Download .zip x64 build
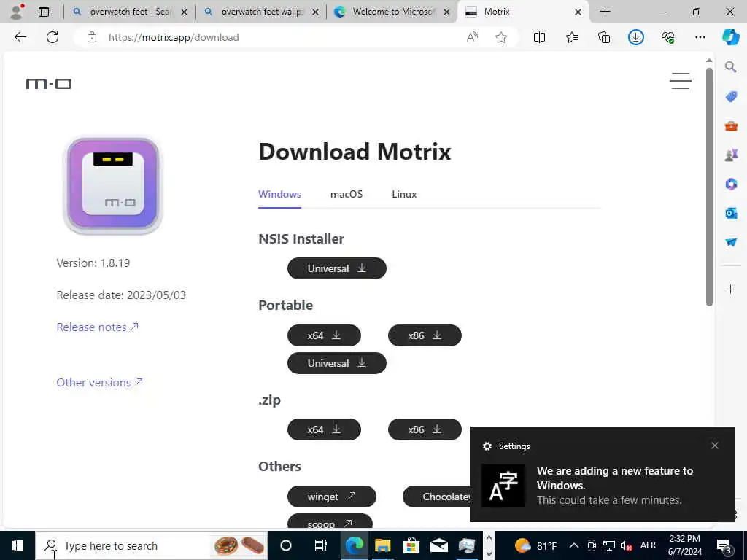 click(x=324, y=429)
